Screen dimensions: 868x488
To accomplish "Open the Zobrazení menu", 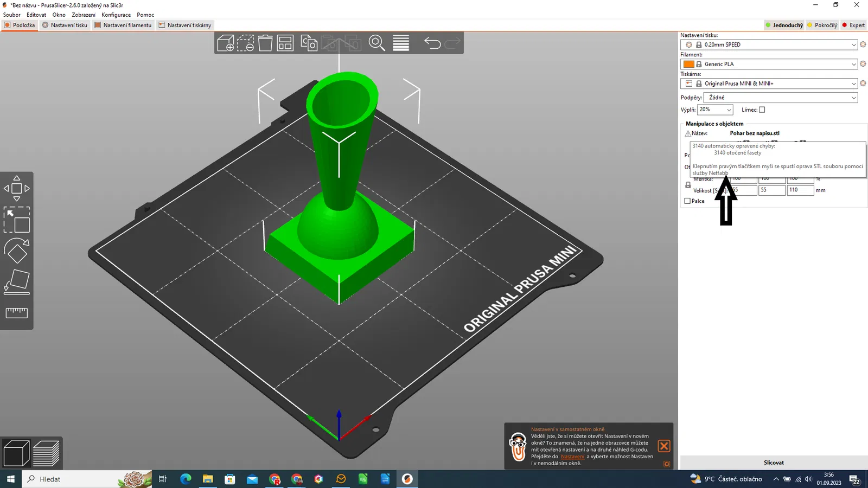I will [84, 15].
